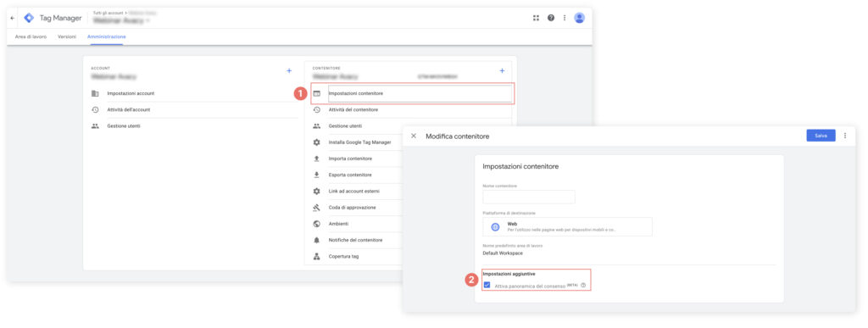The height and width of the screenshot is (328, 868).
Task: Open the help question mark icon
Action: [x=551, y=18]
